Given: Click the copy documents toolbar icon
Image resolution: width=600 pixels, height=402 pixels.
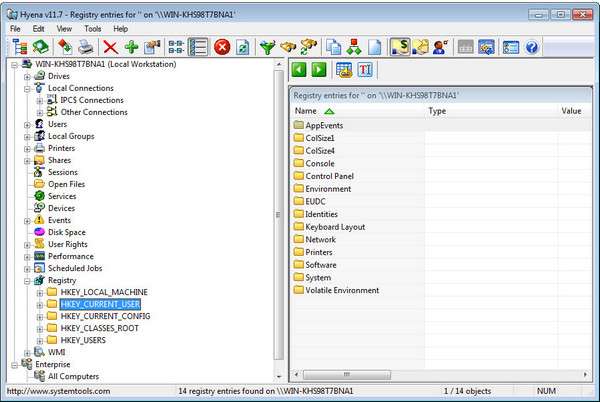Looking at the screenshot, I should pyautogui.click(x=333, y=47).
